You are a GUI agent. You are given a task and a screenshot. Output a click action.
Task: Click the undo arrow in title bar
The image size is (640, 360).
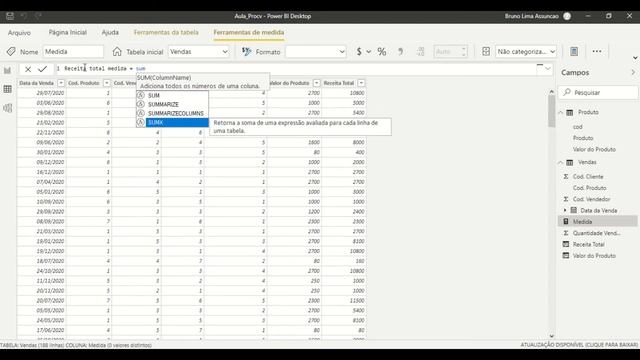24,16
